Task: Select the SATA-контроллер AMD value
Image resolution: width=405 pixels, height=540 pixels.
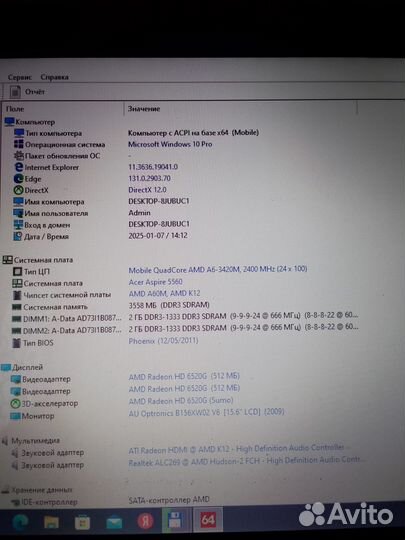Action: 169,500
